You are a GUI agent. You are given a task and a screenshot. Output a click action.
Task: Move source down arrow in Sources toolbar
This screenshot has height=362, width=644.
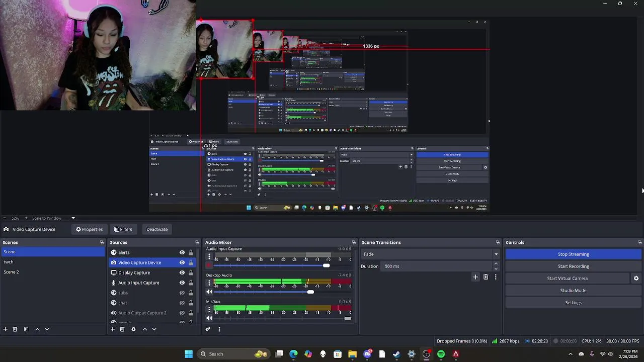pos(154,329)
